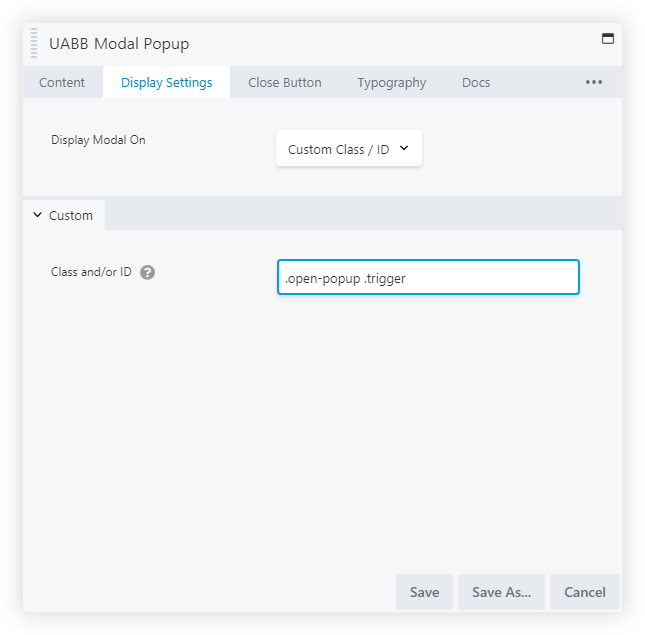Open the Typography tab

tap(391, 83)
